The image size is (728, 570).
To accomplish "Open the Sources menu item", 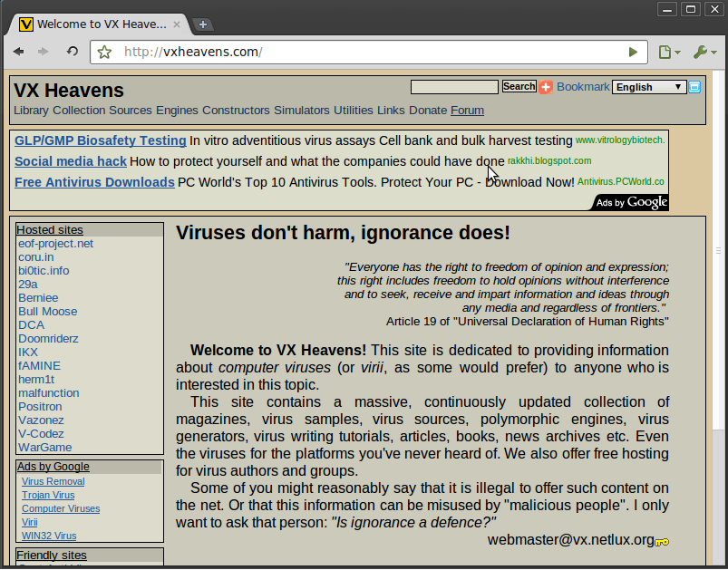I will (x=131, y=111).
